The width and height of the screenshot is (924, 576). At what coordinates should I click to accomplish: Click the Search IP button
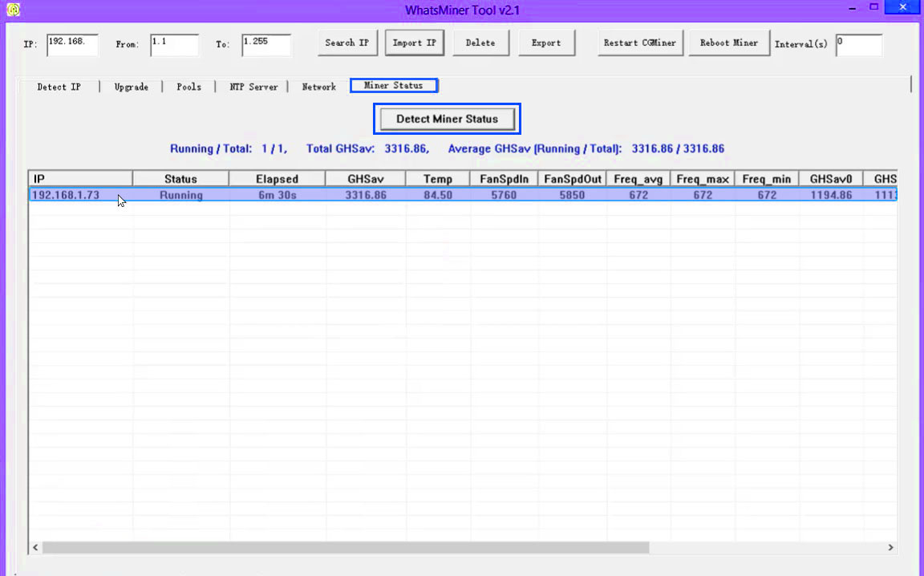[347, 43]
